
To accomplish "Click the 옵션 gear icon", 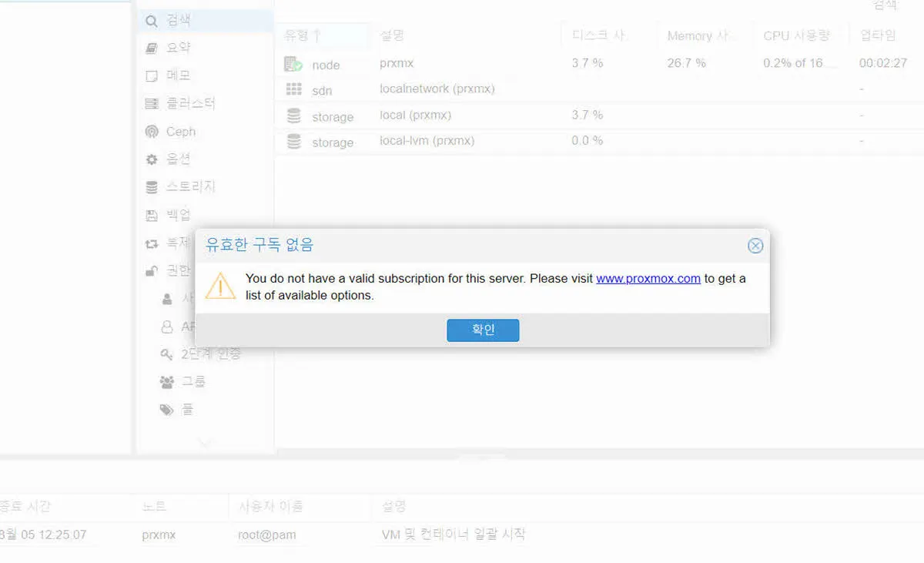I will point(152,160).
